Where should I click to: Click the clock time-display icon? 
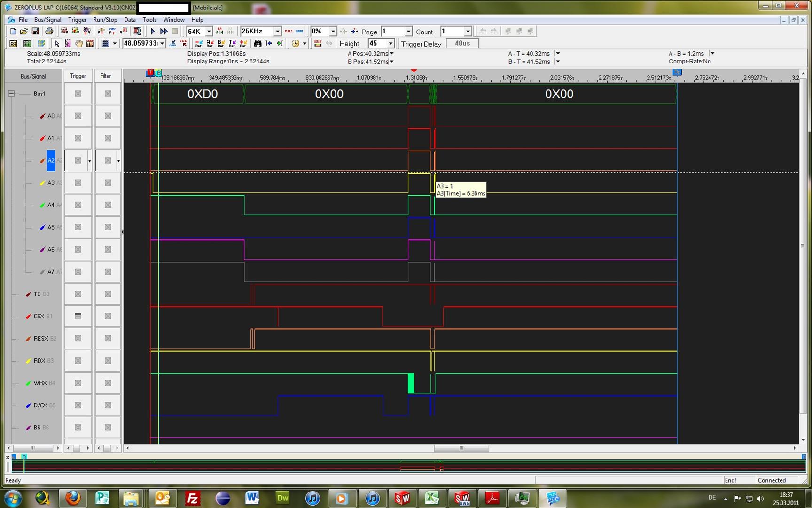[x=295, y=43]
